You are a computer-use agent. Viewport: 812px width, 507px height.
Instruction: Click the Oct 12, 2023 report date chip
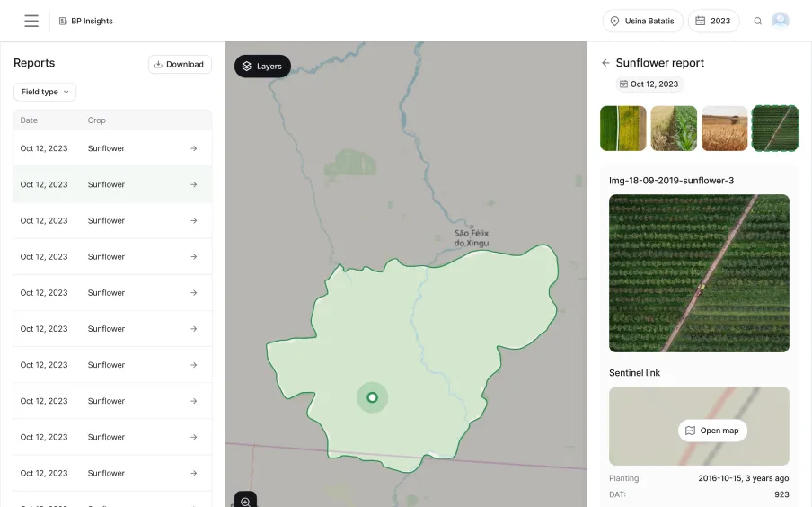click(649, 84)
